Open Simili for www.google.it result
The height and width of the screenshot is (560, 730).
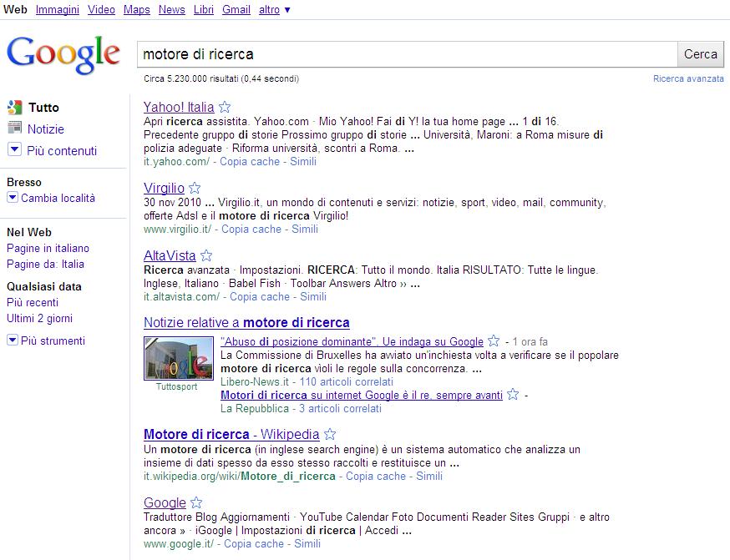[x=307, y=543]
